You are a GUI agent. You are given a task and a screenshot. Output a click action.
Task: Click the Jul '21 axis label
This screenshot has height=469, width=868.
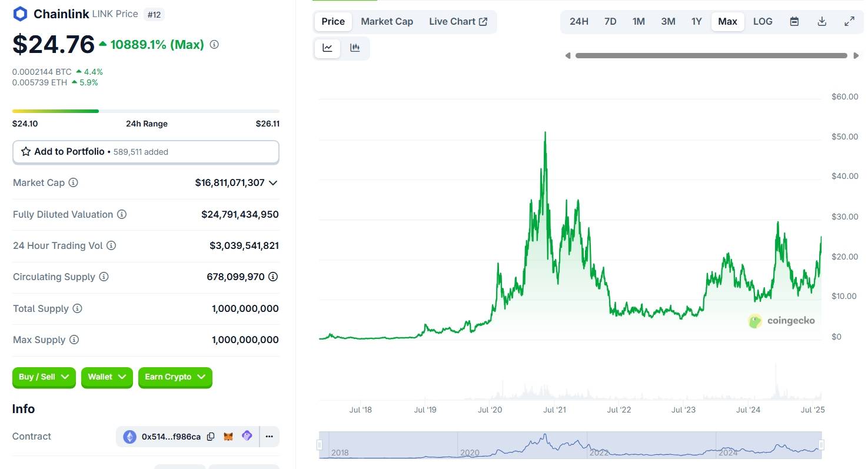coord(554,410)
